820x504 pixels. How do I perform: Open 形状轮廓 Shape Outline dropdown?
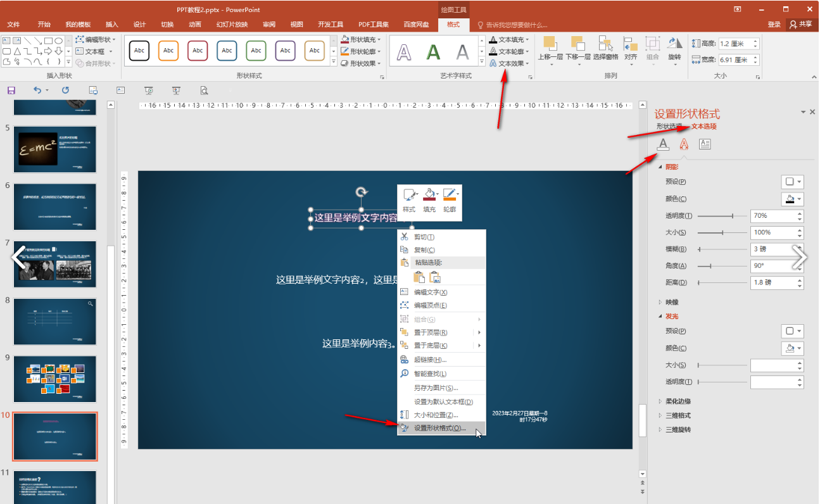tap(361, 51)
